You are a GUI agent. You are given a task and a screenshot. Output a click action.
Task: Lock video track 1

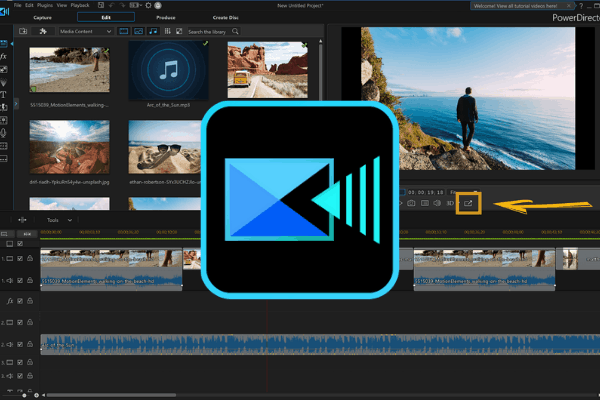(x=30, y=258)
